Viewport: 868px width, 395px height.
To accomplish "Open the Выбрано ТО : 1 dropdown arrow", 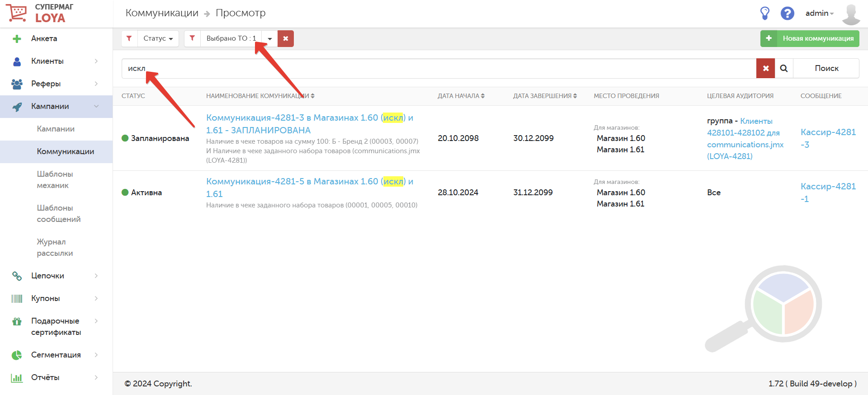I will tap(270, 38).
